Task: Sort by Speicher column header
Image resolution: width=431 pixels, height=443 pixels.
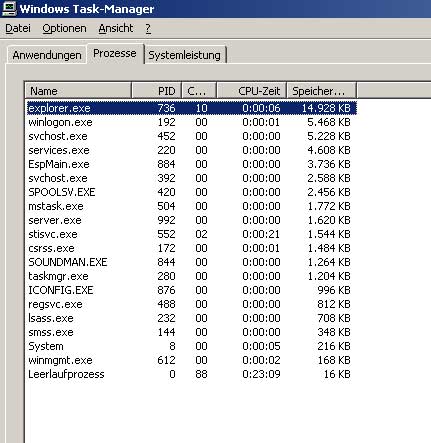Action: point(322,91)
